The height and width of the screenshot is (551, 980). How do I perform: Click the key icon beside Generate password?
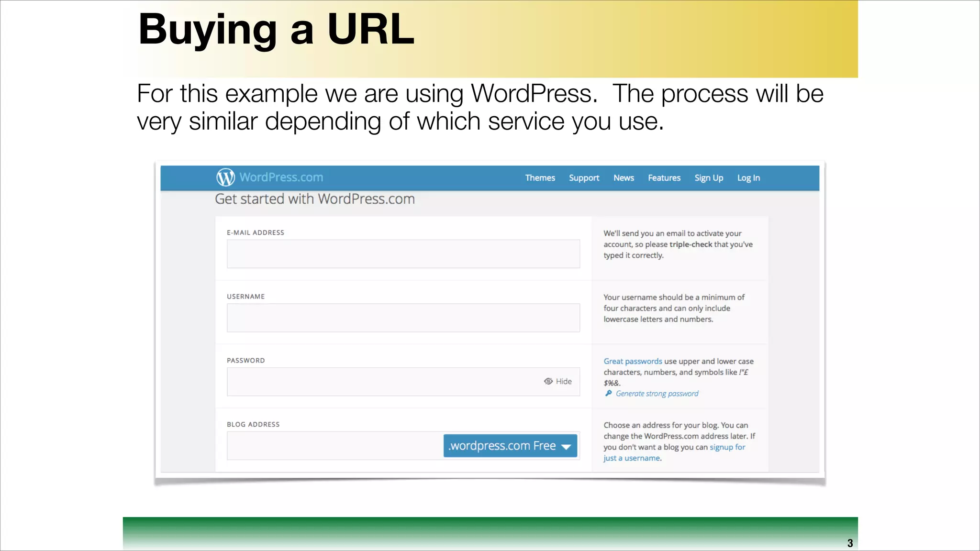coord(608,393)
